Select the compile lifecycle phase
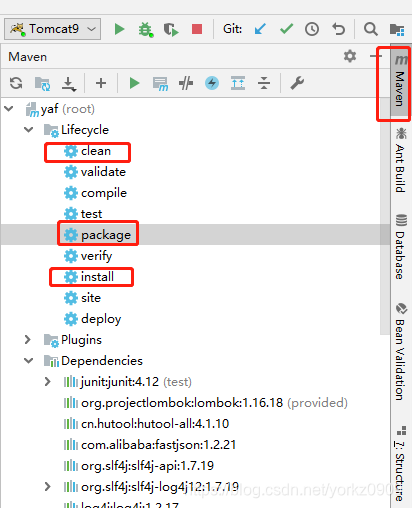Viewport: 412px width, 508px height. (95, 193)
